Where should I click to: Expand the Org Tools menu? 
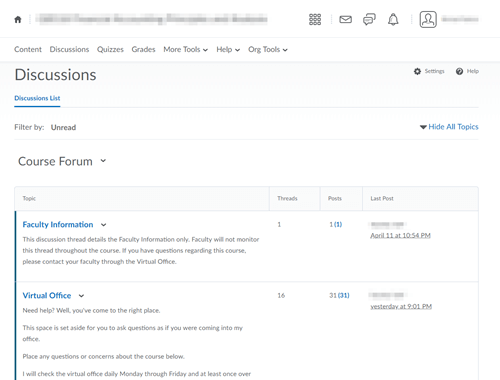coord(268,49)
